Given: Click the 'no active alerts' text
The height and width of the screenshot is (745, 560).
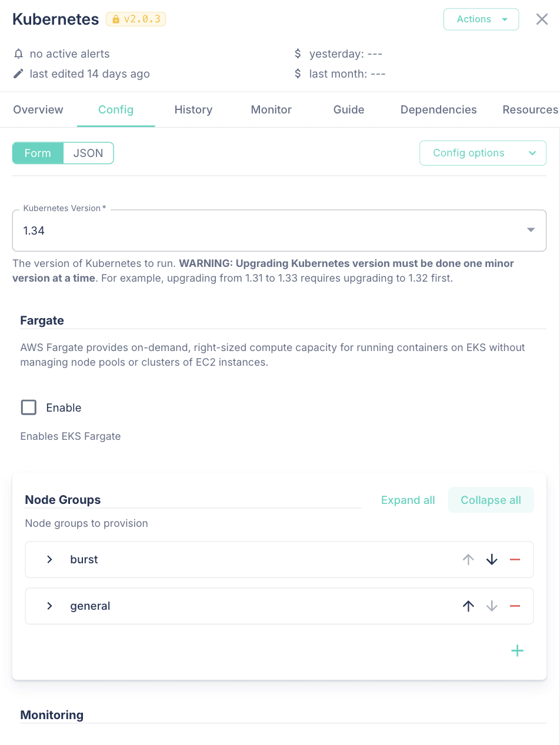Looking at the screenshot, I should pyautogui.click(x=69, y=54).
